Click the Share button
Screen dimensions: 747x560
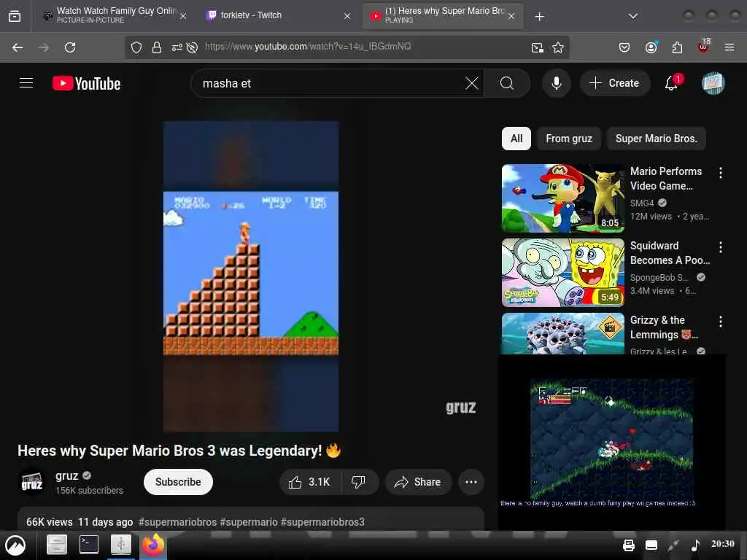[418, 482]
